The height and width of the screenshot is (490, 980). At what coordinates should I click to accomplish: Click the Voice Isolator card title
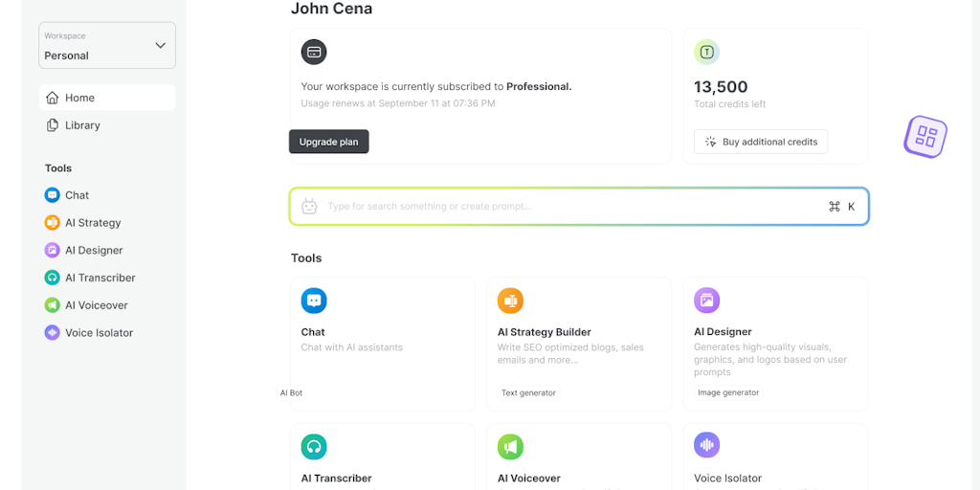point(727,479)
